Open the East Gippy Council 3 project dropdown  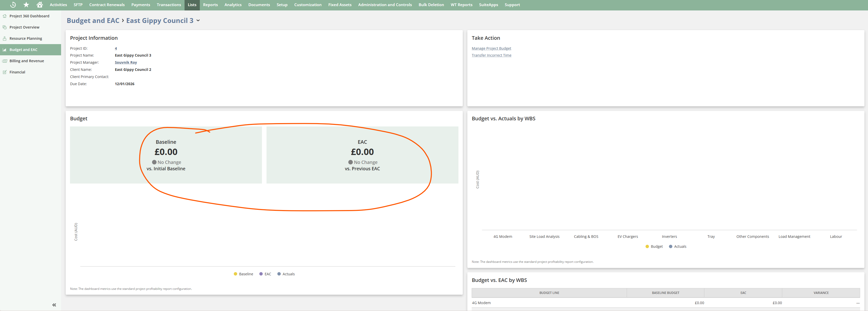click(199, 21)
